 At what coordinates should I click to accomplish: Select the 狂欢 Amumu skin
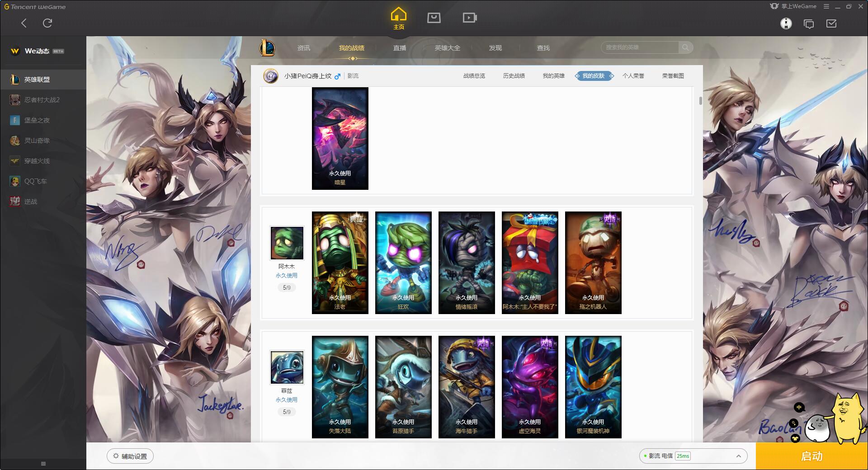coord(403,263)
